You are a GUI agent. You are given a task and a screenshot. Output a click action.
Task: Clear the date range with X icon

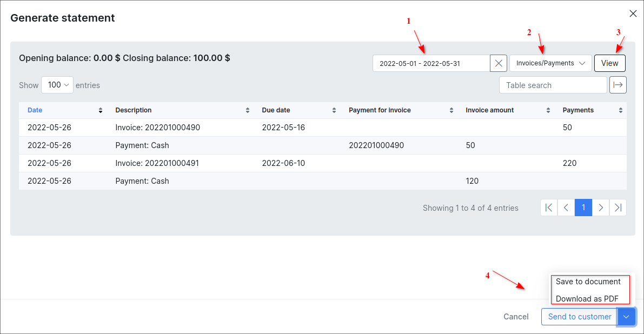499,63
